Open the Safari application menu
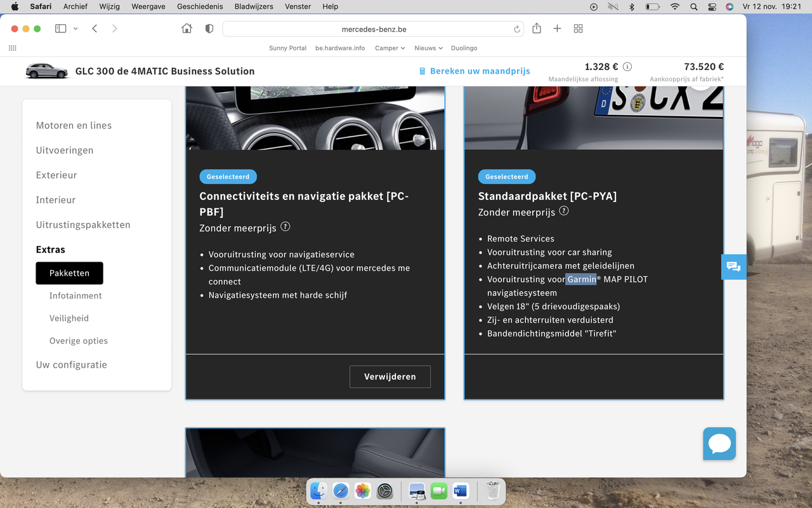812x508 pixels. tap(41, 6)
